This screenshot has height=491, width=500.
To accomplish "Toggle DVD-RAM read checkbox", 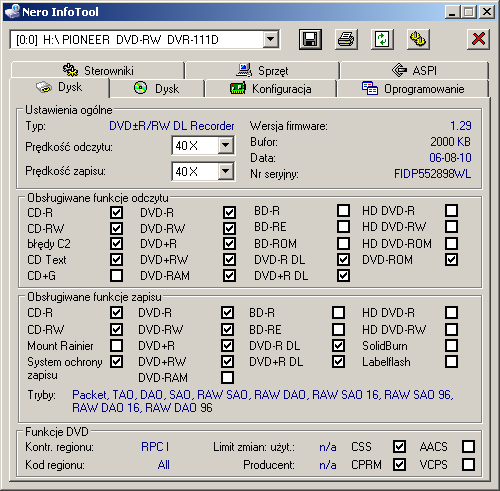I will click(x=229, y=276).
